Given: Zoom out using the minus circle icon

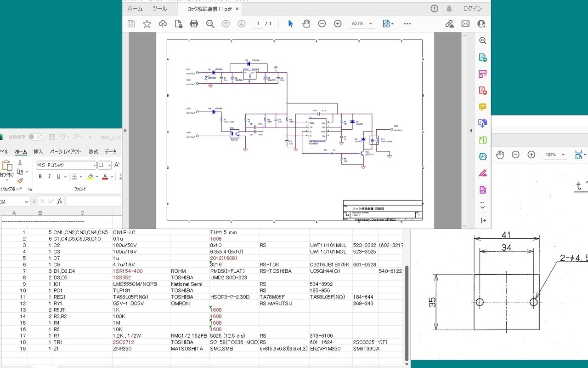Looking at the screenshot, I should [x=322, y=23].
